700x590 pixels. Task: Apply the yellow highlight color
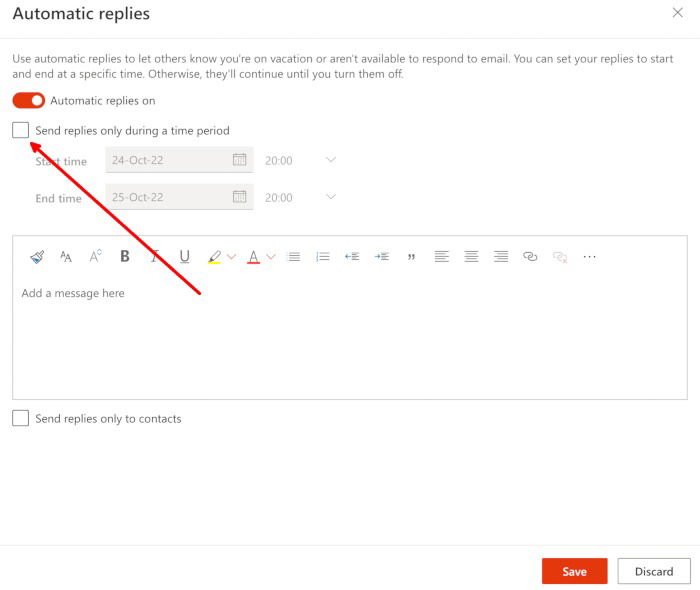214,257
